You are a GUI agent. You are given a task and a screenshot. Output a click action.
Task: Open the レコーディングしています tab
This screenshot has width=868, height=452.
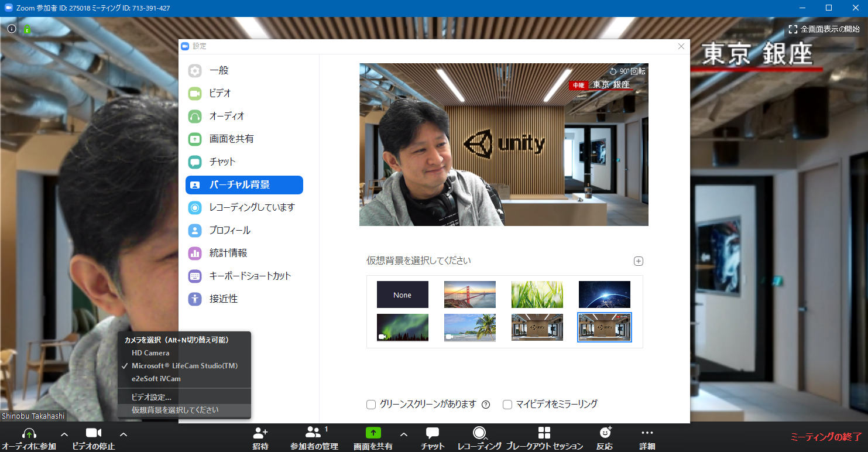pyautogui.click(x=244, y=207)
